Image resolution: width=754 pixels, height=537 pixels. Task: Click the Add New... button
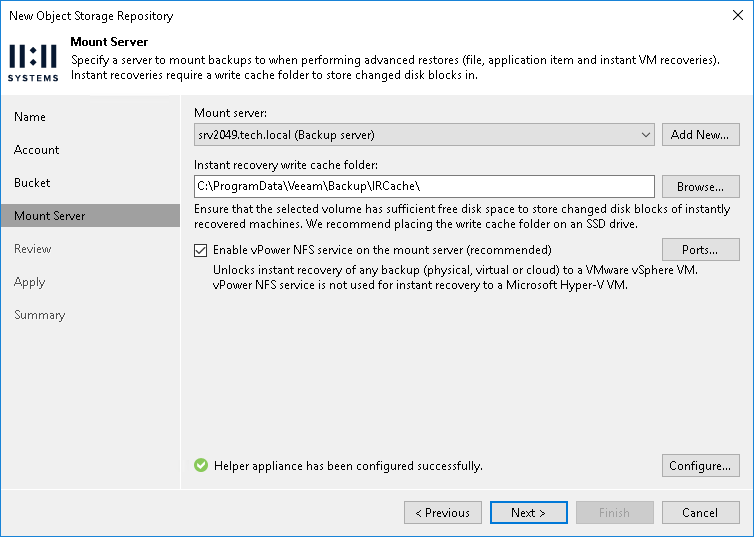(701, 135)
